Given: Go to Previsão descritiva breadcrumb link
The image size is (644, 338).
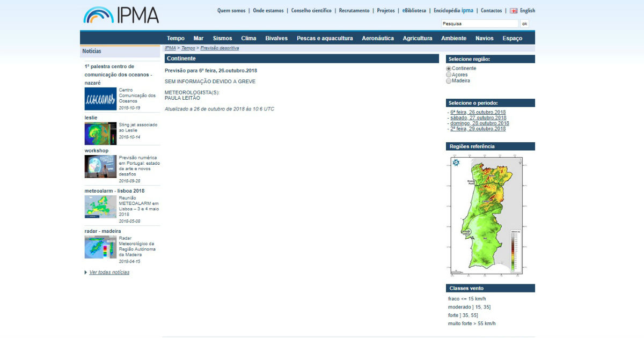Looking at the screenshot, I should 219,48.
